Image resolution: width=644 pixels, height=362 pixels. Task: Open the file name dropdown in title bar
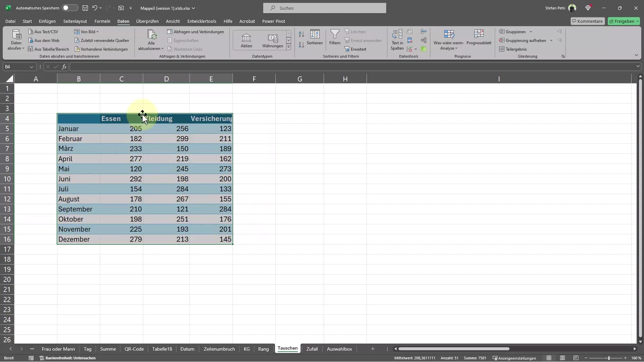click(x=193, y=8)
